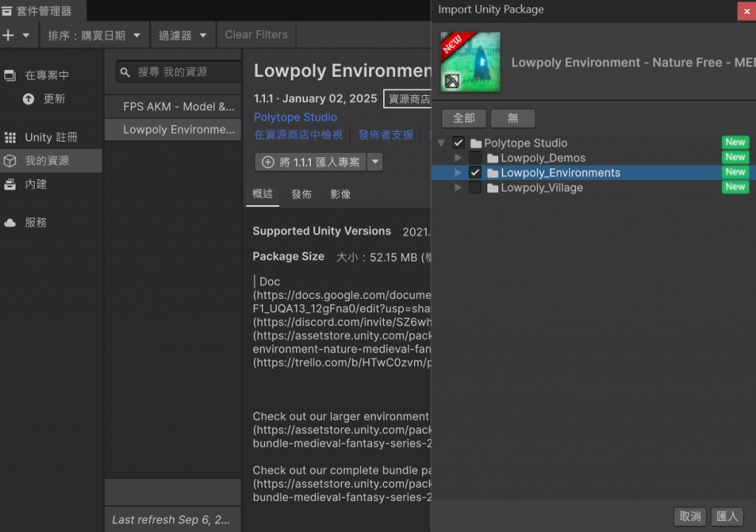The height and width of the screenshot is (532, 756).
Task: Click the Lowpoly_Village folder icon
Action: pos(492,188)
